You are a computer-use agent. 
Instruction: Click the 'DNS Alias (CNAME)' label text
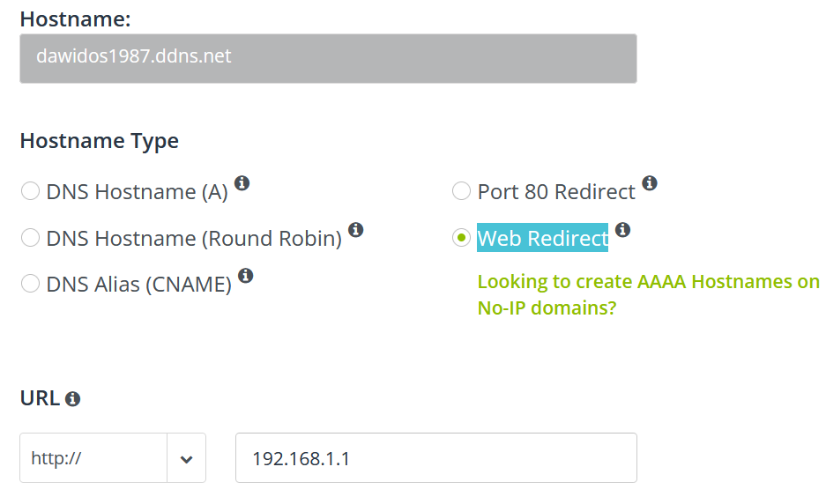tap(139, 285)
